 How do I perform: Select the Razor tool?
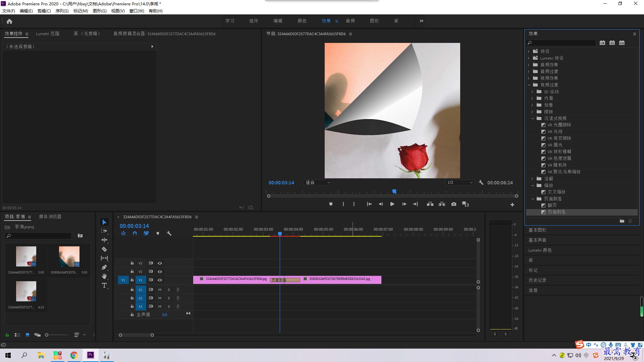(x=104, y=249)
